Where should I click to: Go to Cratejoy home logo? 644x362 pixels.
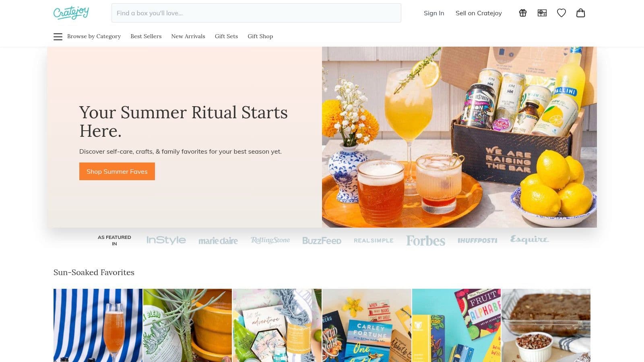pyautogui.click(x=71, y=13)
